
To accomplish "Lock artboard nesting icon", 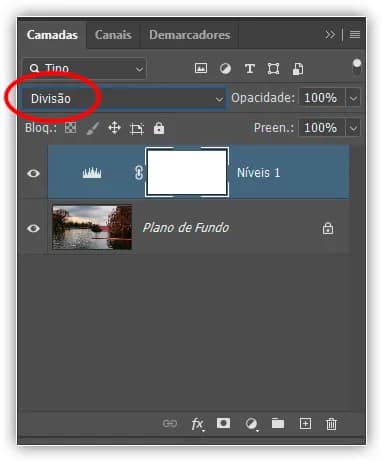I will coord(137,129).
